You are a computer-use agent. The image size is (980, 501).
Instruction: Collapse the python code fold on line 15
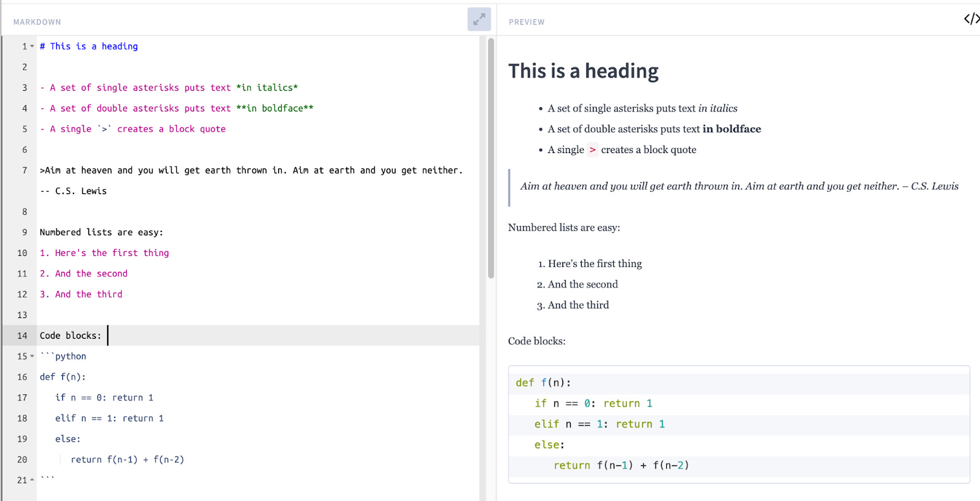(x=32, y=356)
